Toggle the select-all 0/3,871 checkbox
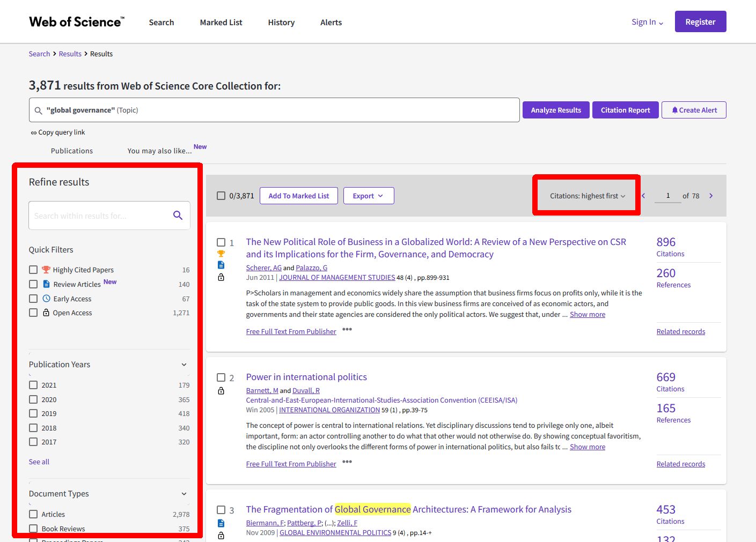 pos(221,196)
